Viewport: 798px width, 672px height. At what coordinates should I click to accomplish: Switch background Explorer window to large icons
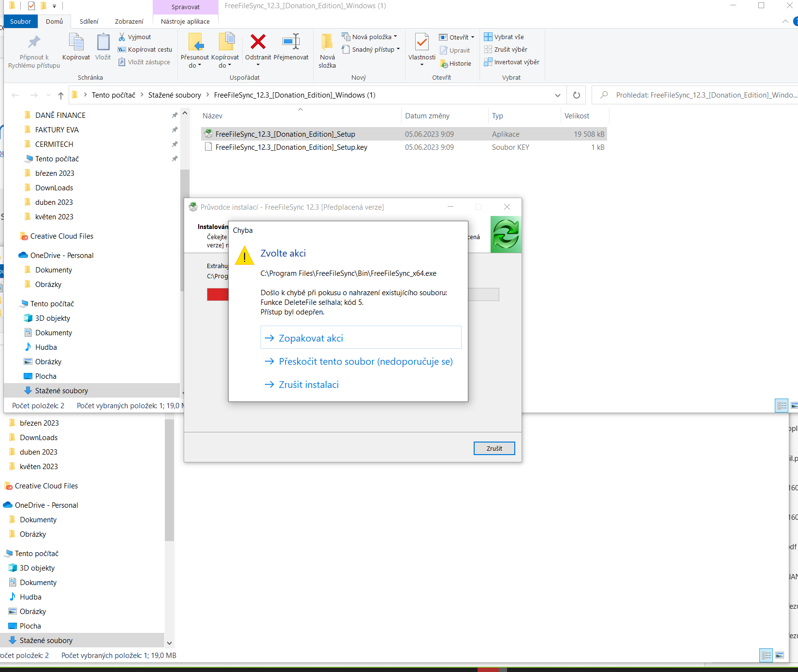click(780, 656)
